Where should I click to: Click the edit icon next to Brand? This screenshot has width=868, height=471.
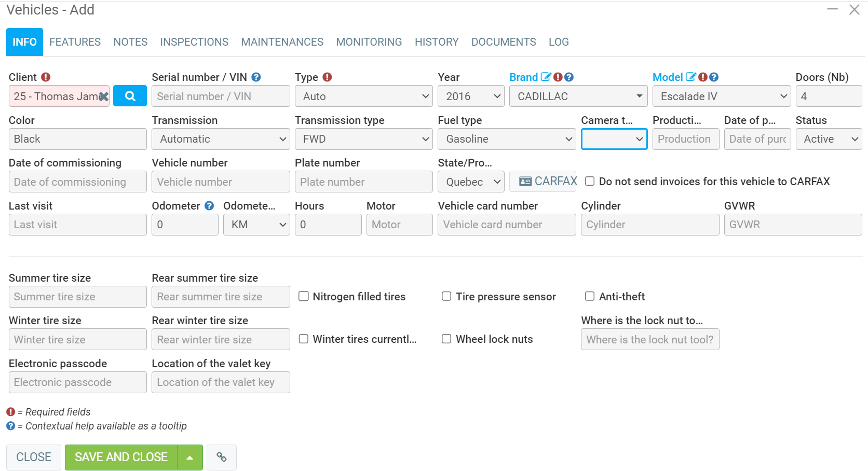[x=546, y=77]
